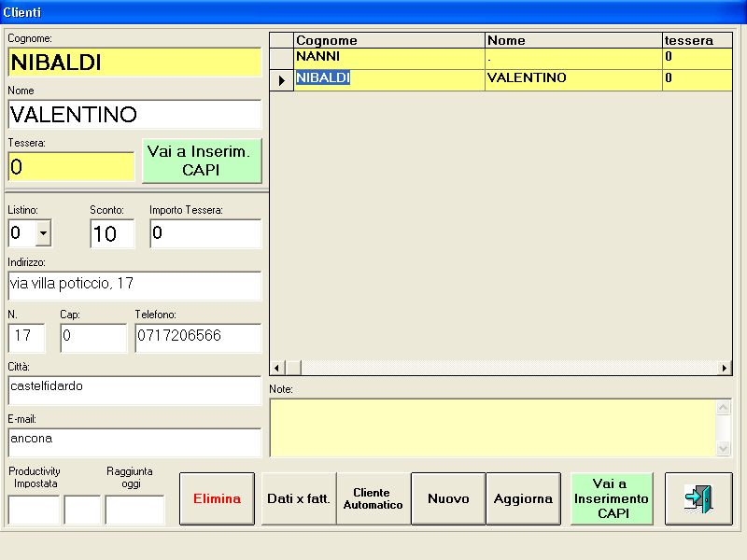Image resolution: width=747 pixels, height=560 pixels.
Task: Click the table horizontal scrollbar thumb
Action: 293,368
